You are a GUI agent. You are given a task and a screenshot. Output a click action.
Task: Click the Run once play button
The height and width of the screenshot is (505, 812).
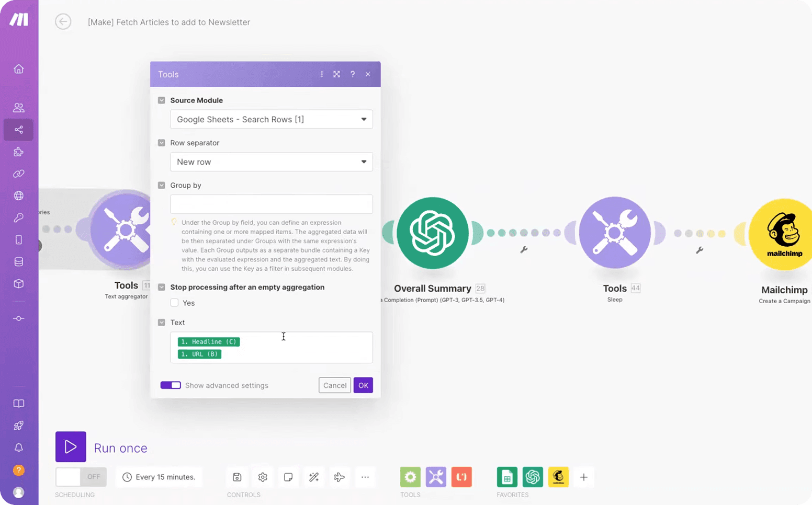click(x=71, y=446)
